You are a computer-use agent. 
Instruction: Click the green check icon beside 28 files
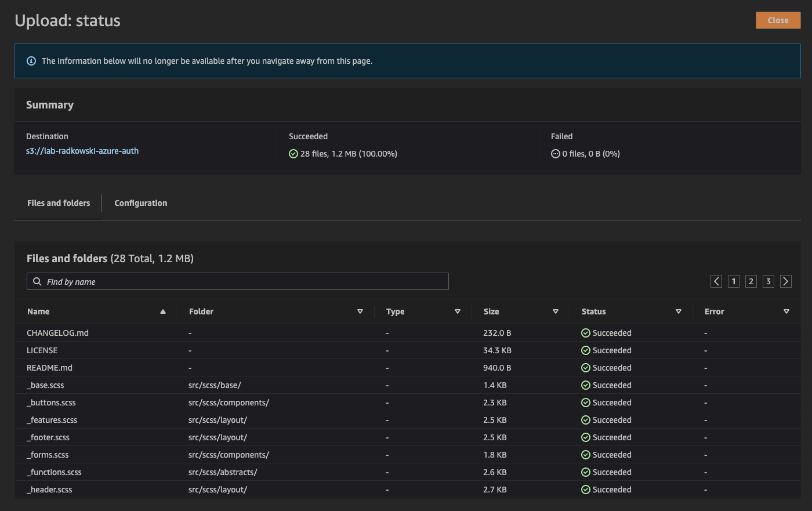point(293,154)
